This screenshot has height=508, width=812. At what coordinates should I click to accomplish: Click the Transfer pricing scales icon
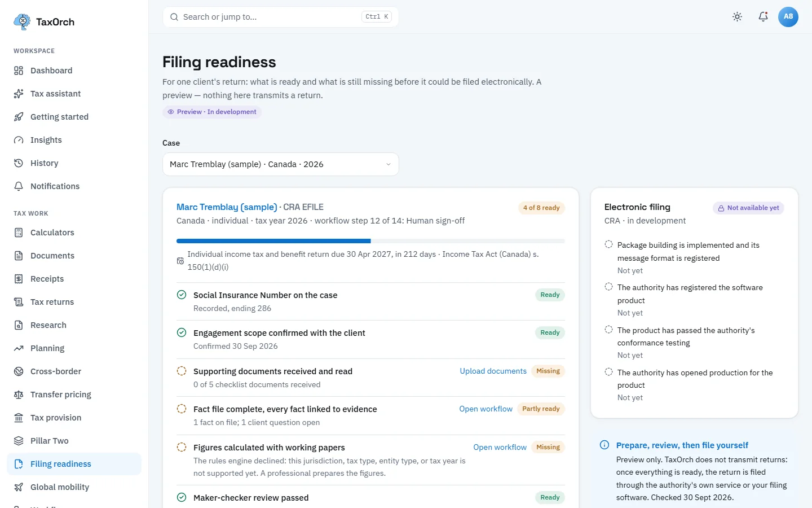(19, 395)
